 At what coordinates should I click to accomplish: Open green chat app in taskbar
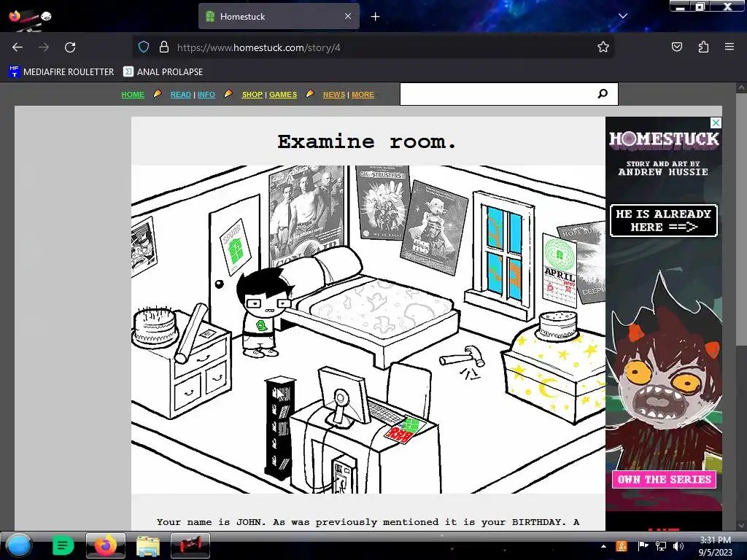[63, 545]
